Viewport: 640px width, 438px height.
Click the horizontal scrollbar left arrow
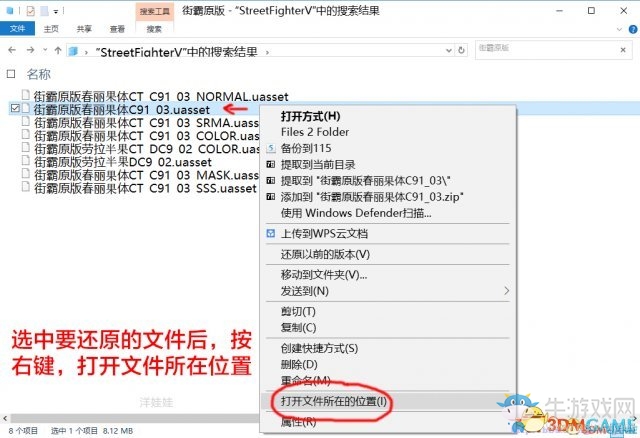click(x=5, y=418)
